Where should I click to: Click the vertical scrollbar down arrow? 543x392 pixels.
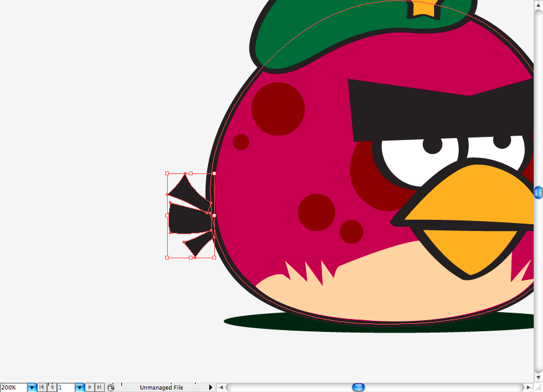point(538,378)
